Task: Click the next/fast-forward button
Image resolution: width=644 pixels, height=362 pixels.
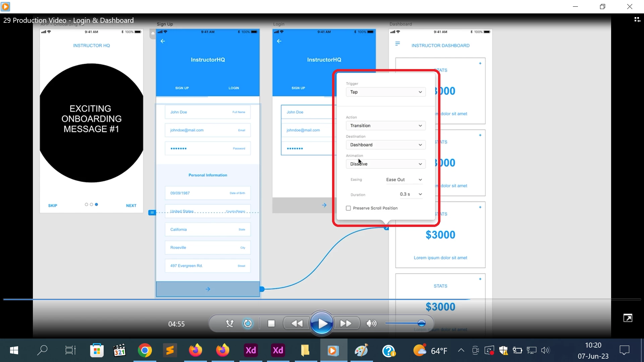Action: pyautogui.click(x=346, y=323)
